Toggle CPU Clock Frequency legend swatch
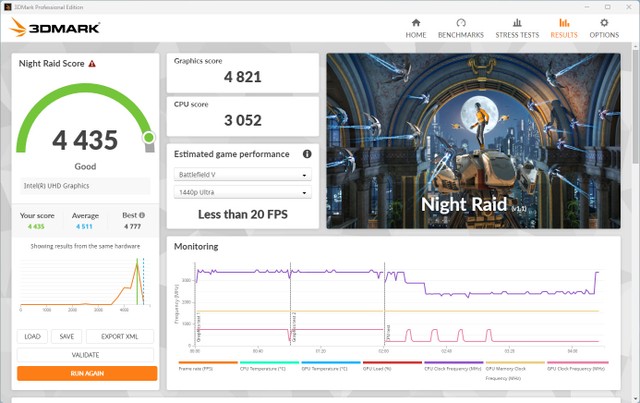The width and height of the screenshot is (640, 403). click(453, 362)
